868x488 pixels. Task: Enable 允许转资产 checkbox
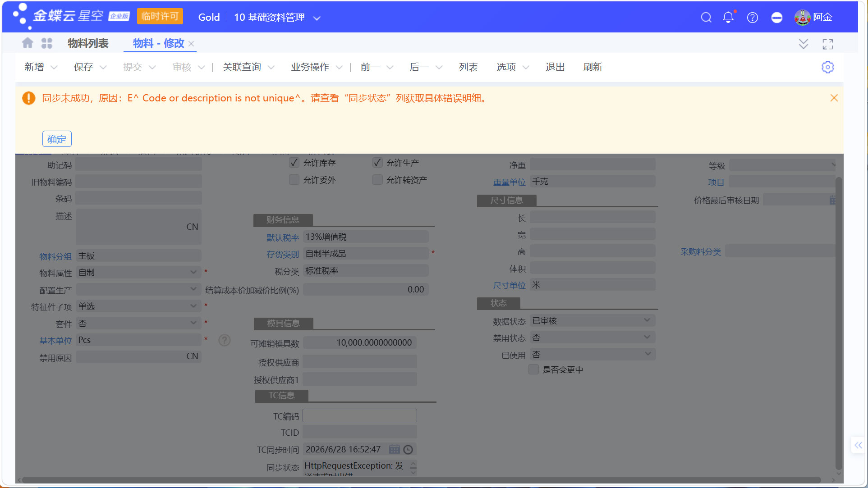[x=377, y=180]
